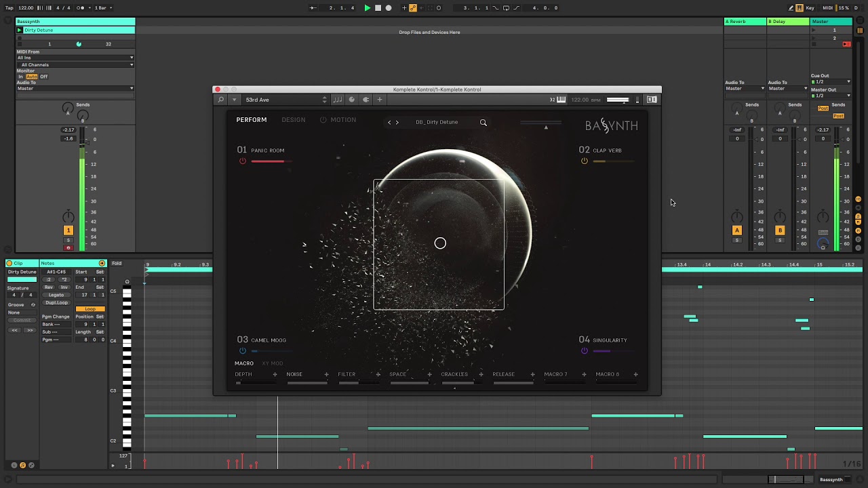Open the MIDI From All Ins dropdown
Image resolution: width=868 pixels, height=488 pixels.
75,58
